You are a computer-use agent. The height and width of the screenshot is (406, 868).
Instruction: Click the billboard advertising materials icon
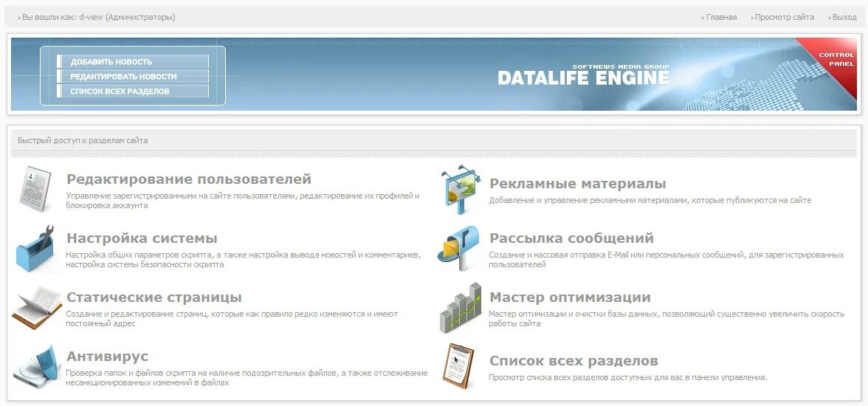(460, 190)
